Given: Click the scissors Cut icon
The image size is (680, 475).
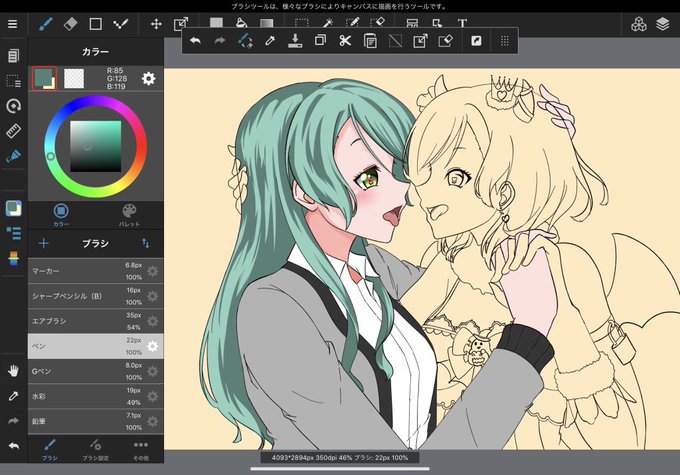Looking at the screenshot, I should [x=345, y=41].
